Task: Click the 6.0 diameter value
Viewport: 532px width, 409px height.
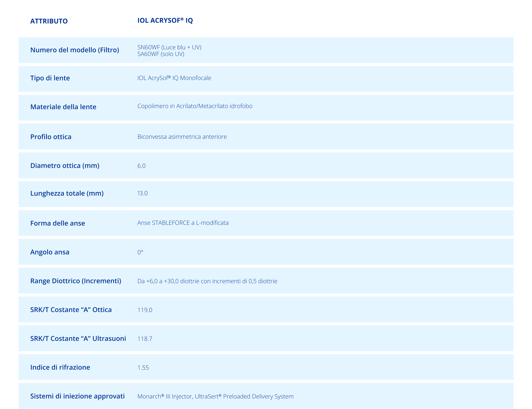Action: click(x=141, y=166)
